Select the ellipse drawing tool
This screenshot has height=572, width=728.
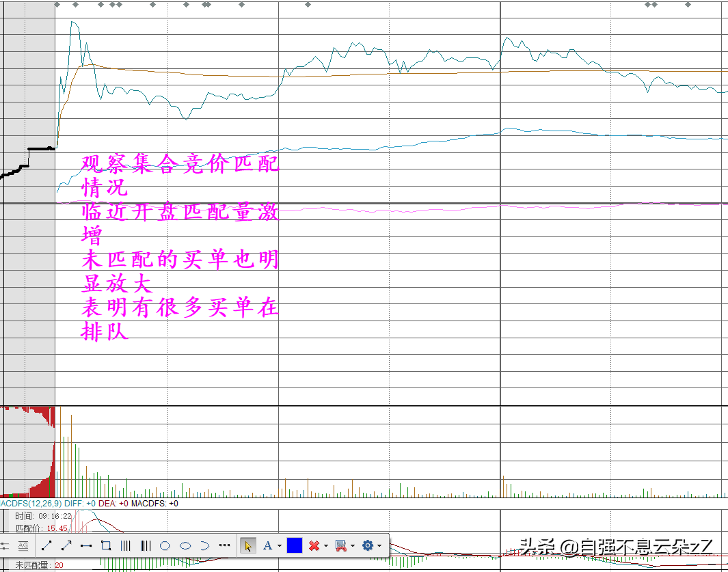[185, 545]
